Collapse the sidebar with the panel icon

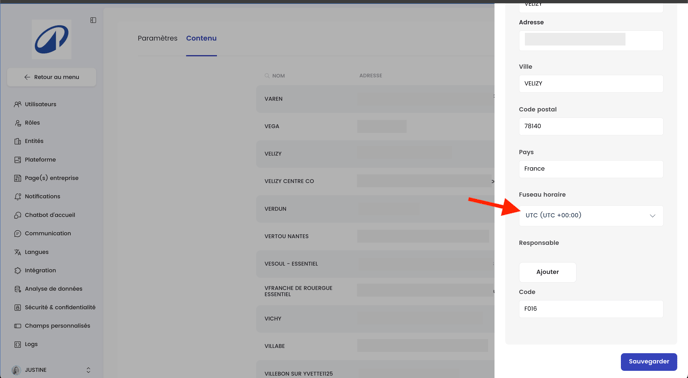pos(93,20)
